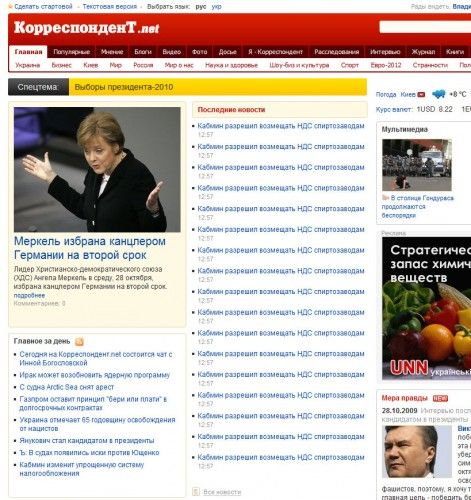Click the Все новости archive icon
This screenshot has width=471, height=500.
tap(196, 491)
